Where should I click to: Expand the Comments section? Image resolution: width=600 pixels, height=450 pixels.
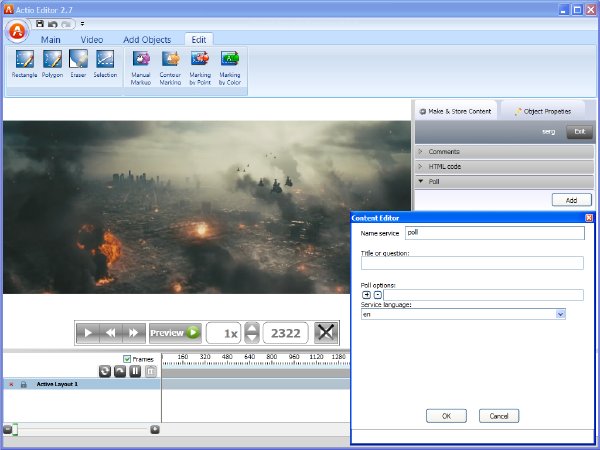pos(505,152)
